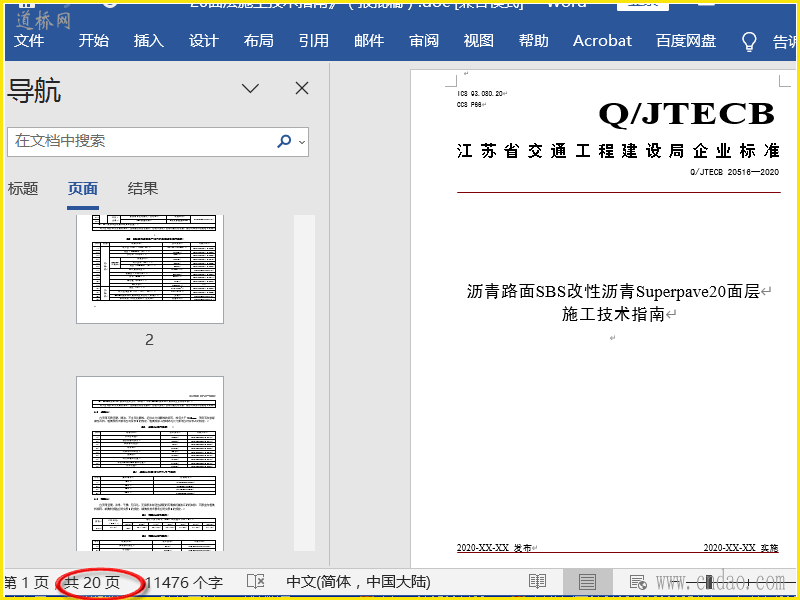
Task: Expand the search options dropdown arrow
Action: pos(302,142)
